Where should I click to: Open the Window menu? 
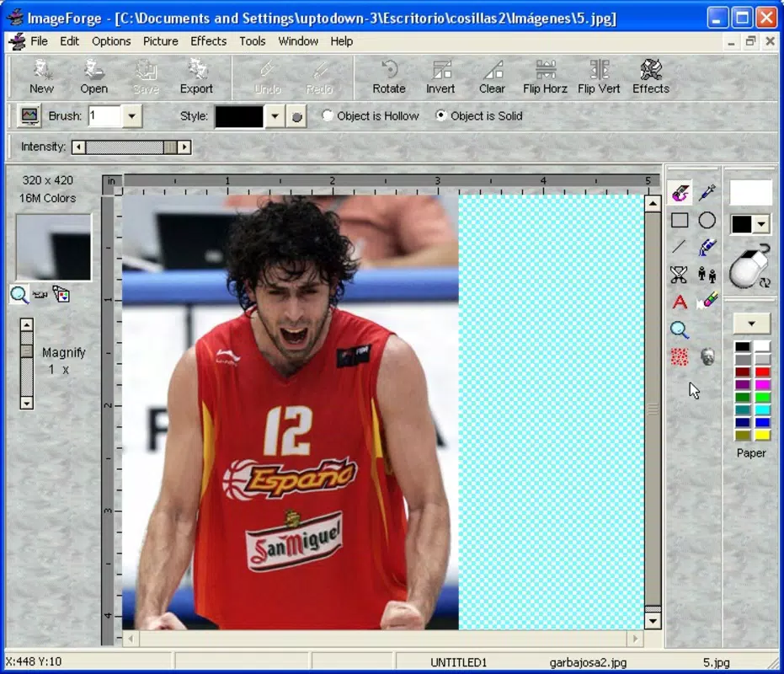tap(298, 41)
